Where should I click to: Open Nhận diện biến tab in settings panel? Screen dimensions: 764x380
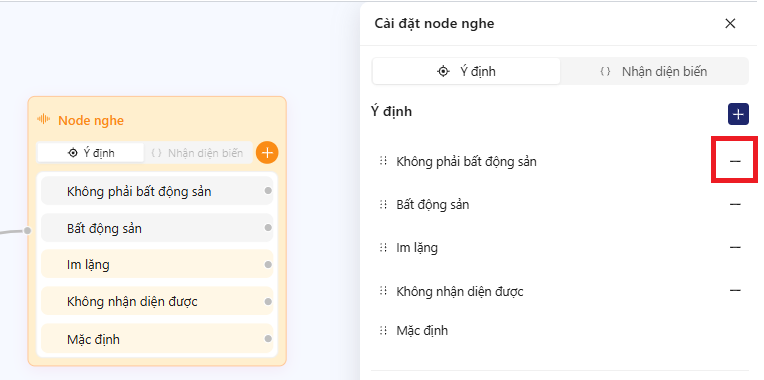click(654, 72)
